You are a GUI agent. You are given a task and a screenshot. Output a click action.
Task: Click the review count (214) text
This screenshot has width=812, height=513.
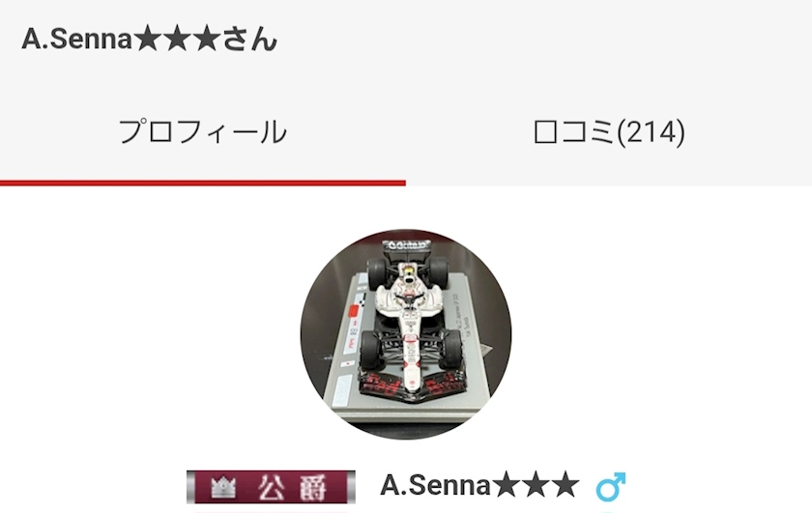(651, 132)
